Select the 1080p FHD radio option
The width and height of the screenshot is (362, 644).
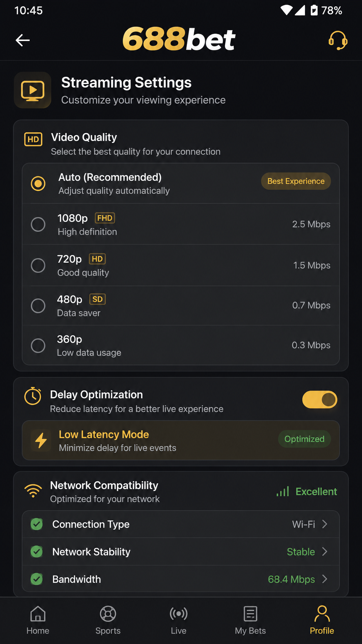181,224
